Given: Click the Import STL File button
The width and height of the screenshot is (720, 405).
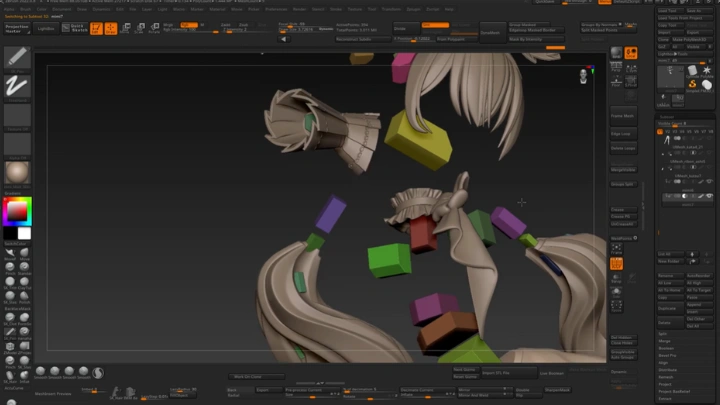Looking at the screenshot, I should click(508, 373).
